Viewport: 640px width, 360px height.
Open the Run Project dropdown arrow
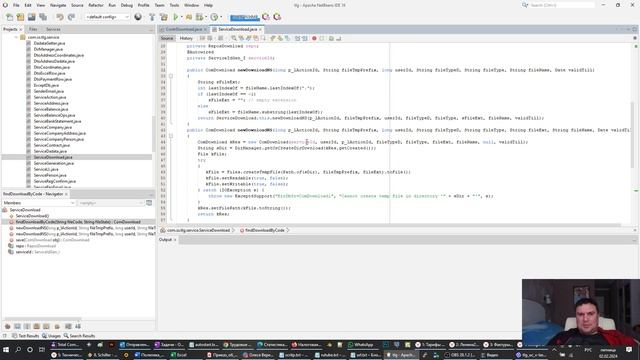(x=181, y=17)
